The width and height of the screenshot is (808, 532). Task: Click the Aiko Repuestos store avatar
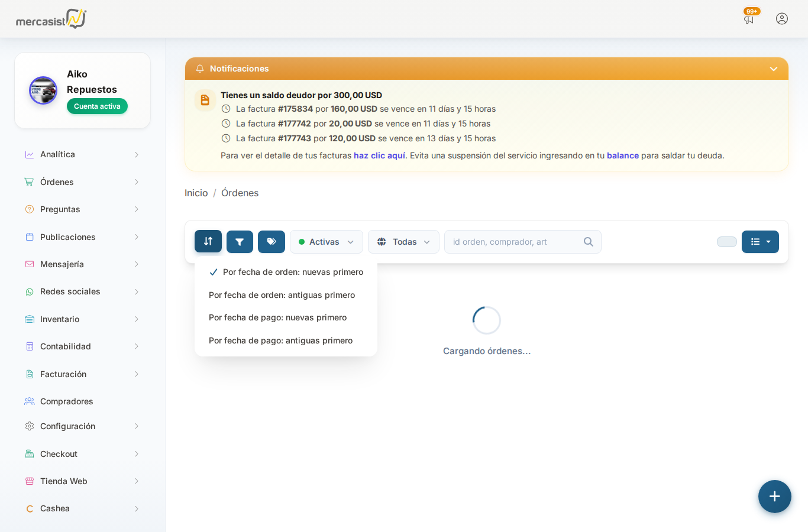[x=43, y=90]
